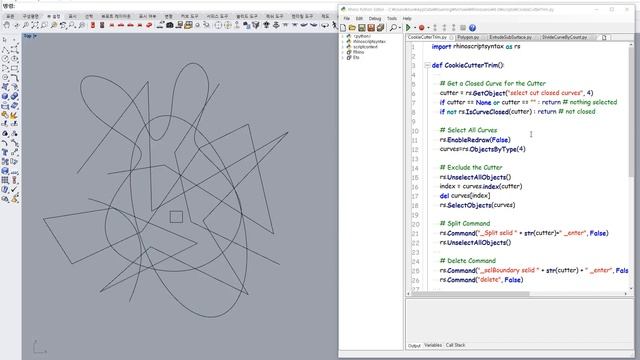Select the CookieCutterTrim.py tab
The height and width of the screenshot is (360, 640).
[x=427, y=37]
